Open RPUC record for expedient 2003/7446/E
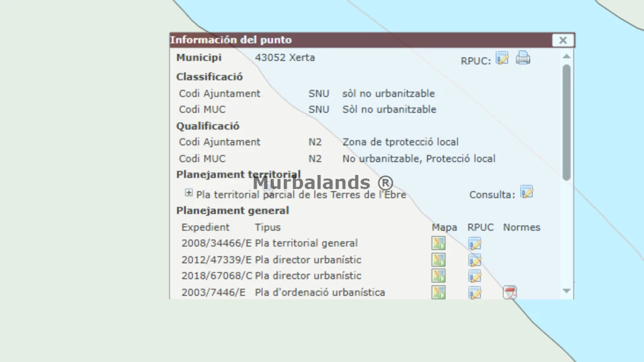The image size is (644, 362). (x=474, y=292)
